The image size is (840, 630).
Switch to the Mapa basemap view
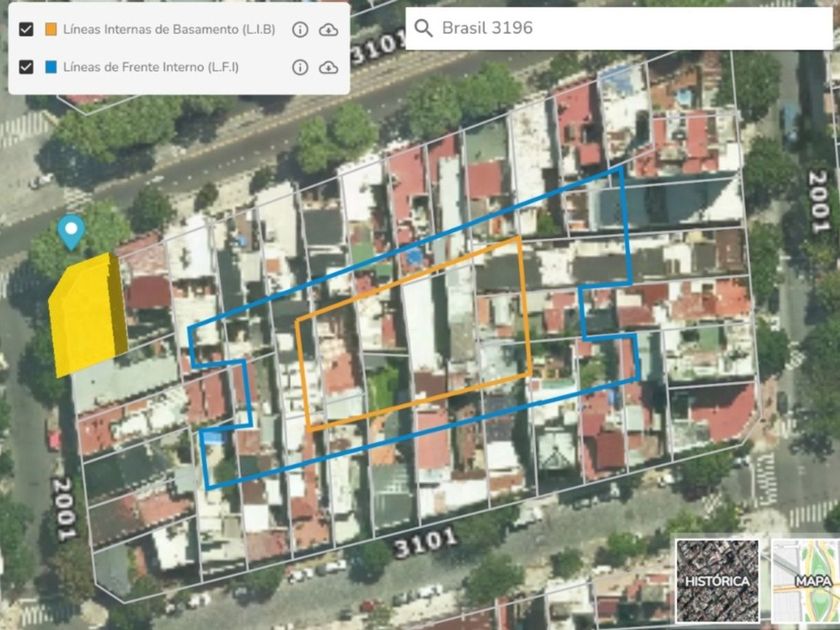coord(806,578)
